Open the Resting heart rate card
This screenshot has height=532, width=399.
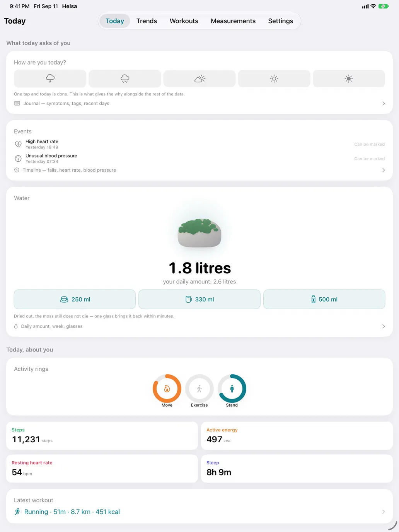(102, 469)
